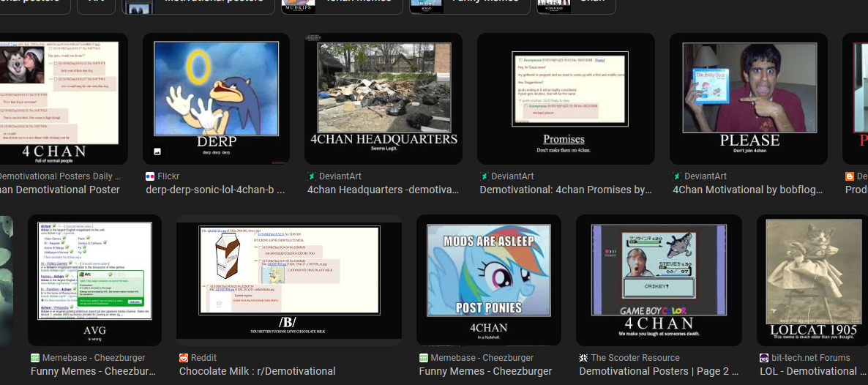Open 'Chocolate Milk : r/Demotivational' title

258,371
